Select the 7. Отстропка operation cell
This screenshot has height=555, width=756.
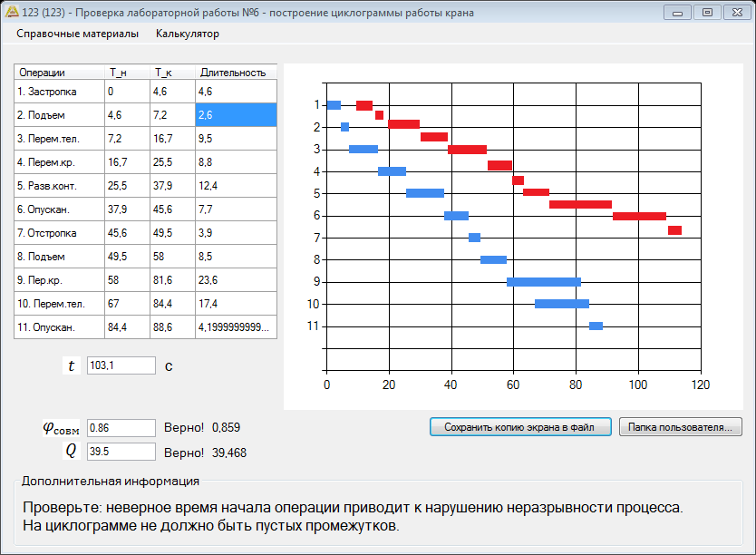(59, 233)
